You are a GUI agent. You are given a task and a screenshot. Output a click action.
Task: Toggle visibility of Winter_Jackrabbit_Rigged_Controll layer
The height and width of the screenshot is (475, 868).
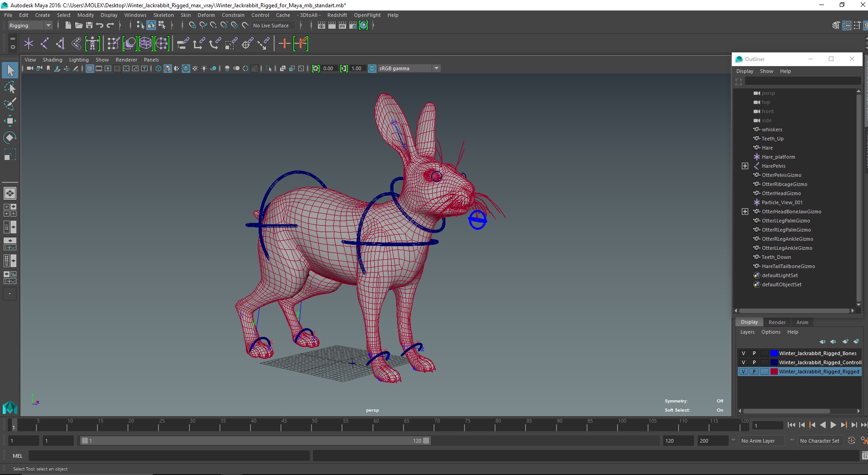tap(743, 362)
